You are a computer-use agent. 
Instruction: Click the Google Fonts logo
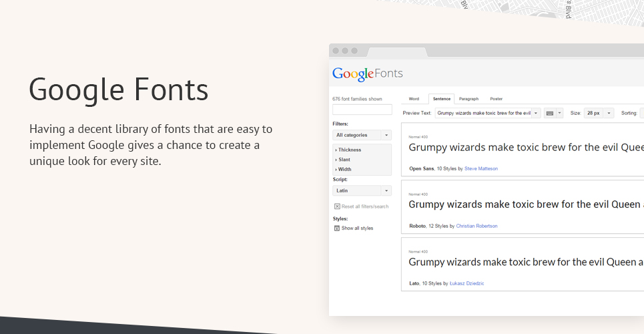point(367,74)
